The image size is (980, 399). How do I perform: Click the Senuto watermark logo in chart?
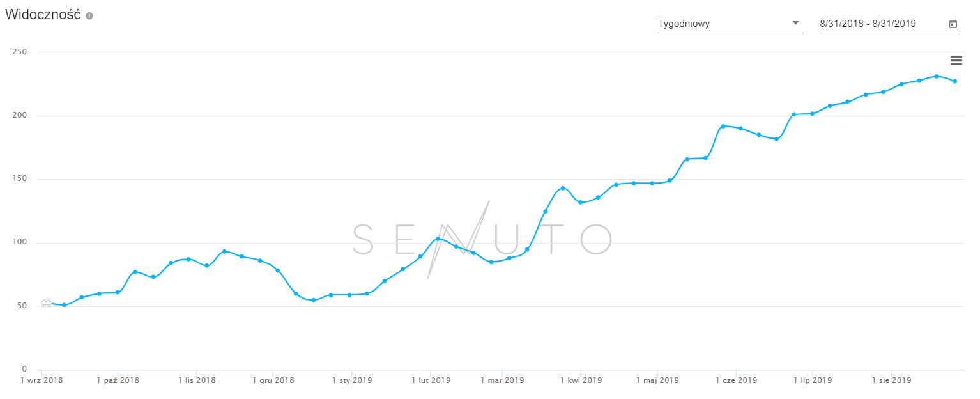(x=482, y=239)
